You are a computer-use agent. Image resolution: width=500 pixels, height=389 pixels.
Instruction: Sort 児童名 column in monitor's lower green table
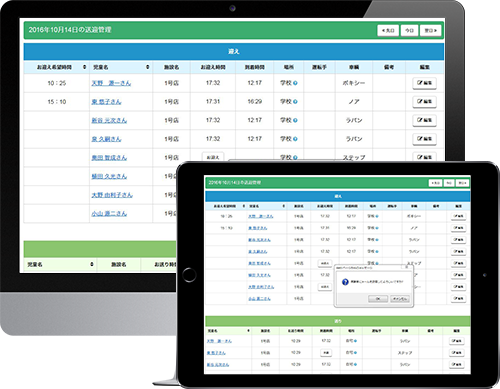click(x=92, y=264)
